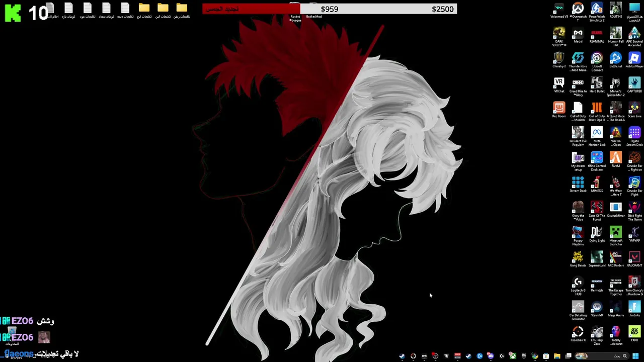Select the PowerWash Simulator 2 shortcut

(597, 12)
